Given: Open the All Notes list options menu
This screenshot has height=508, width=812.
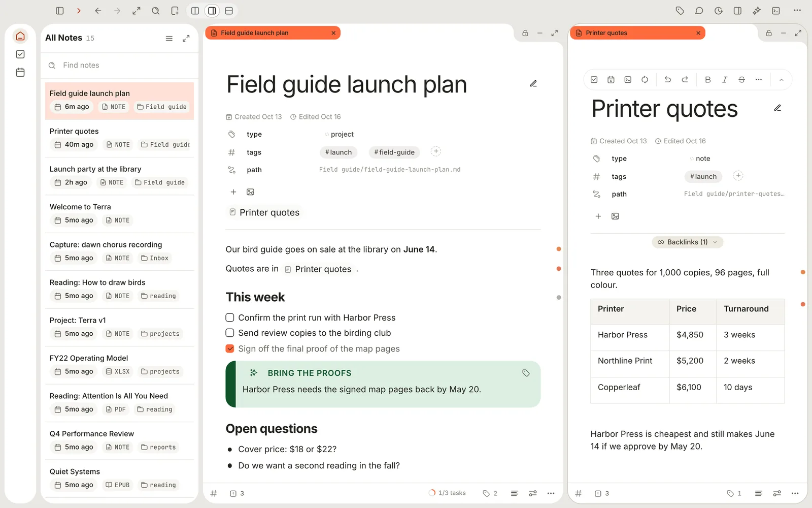Looking at the screenshot, I should coord(169,38).
